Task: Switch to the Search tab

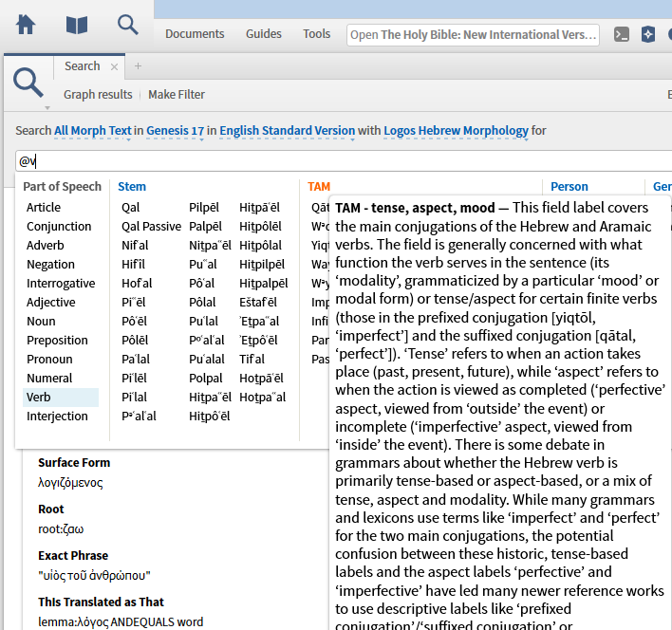Action: click(x=83, y=66)
